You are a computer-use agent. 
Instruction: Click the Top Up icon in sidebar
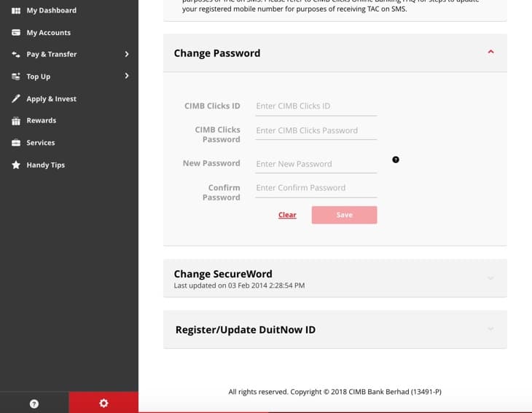pos(16,76)
